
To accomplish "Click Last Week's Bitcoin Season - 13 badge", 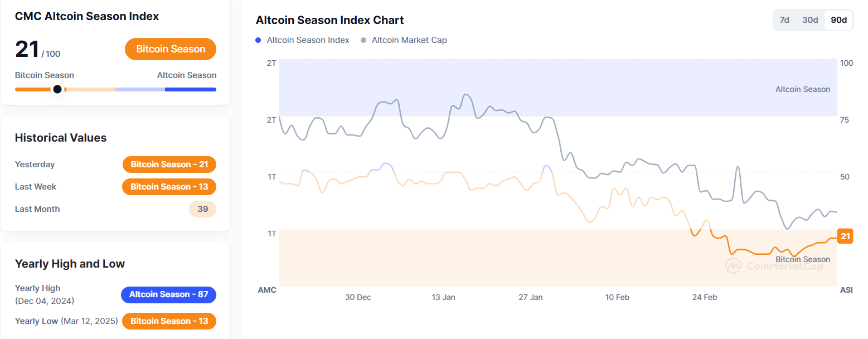I will pyautogui.click(x=169, y=187).
